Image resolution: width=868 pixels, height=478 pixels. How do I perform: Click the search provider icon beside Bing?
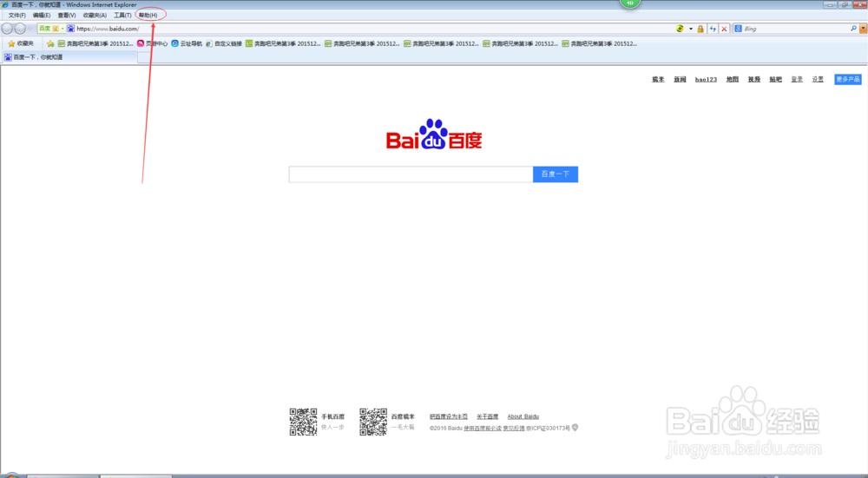click(738, 29)
